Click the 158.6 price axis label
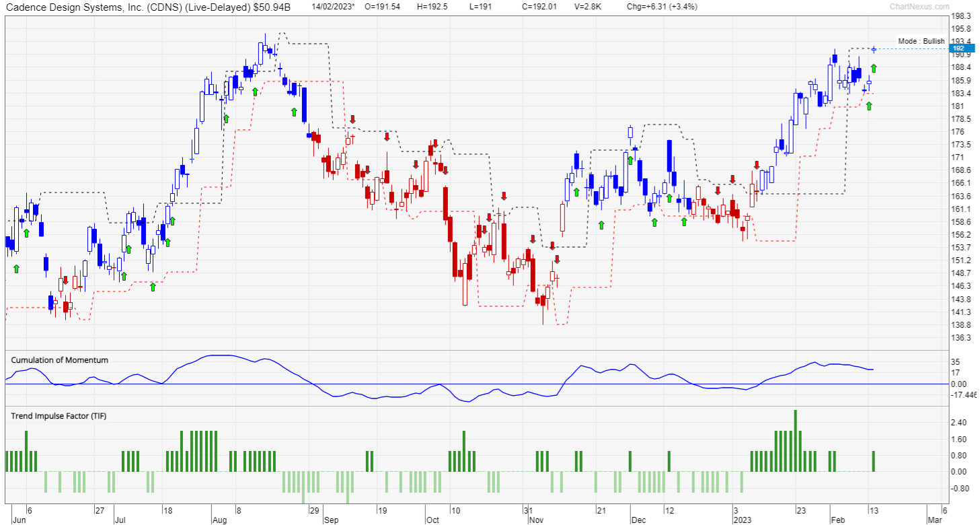 [961, 222]
